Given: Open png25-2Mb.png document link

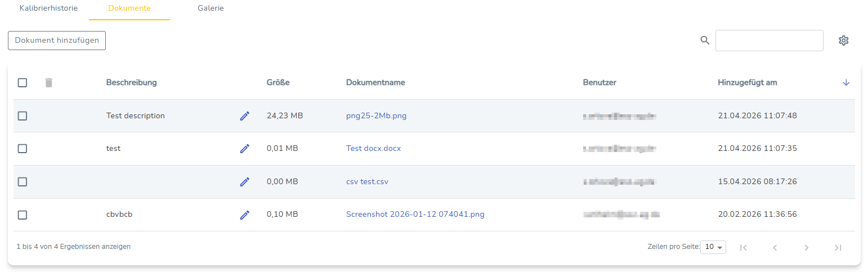Looking at the screenshot, I should [376, 116].
